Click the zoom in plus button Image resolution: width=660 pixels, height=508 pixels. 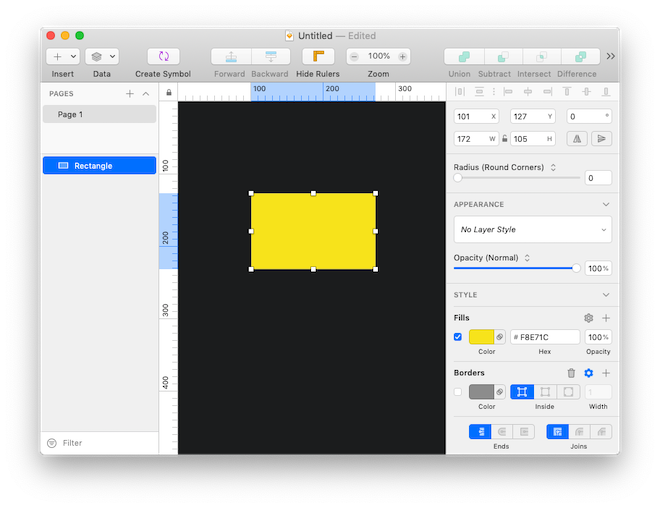click(403, 57)
